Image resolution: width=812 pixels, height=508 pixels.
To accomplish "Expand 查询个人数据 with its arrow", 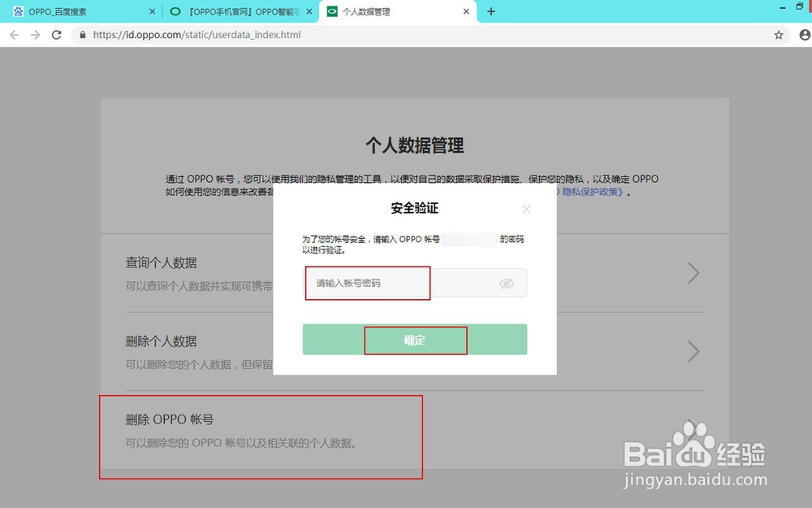I will point(693,272).
